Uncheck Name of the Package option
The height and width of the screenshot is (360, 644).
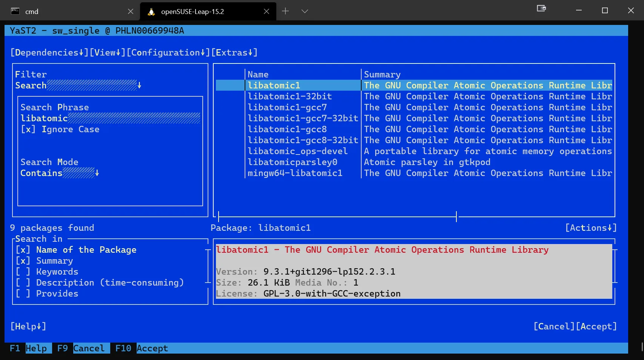pos(23,250)
